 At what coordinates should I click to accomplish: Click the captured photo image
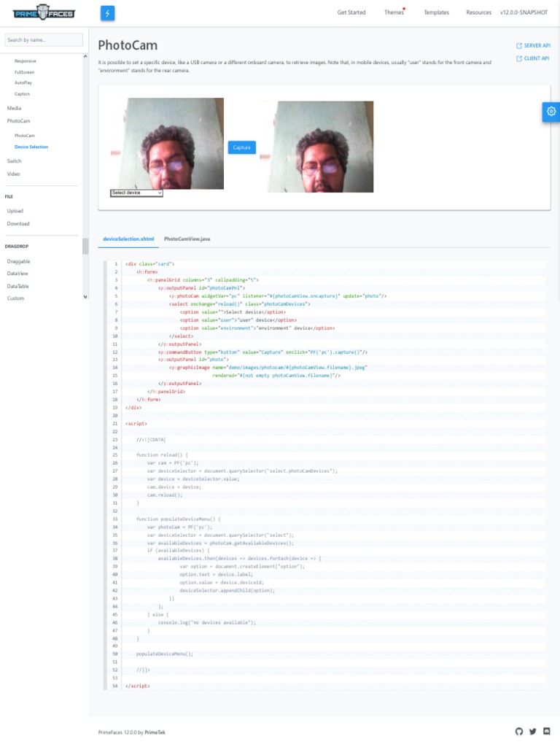pyautogui.click(x=316, y=147)
